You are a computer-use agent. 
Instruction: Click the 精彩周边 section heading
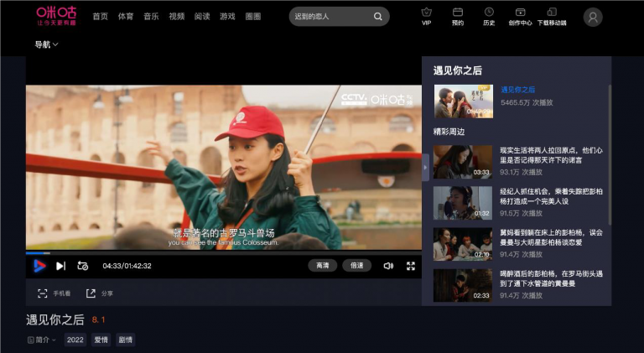pos(449,132)
